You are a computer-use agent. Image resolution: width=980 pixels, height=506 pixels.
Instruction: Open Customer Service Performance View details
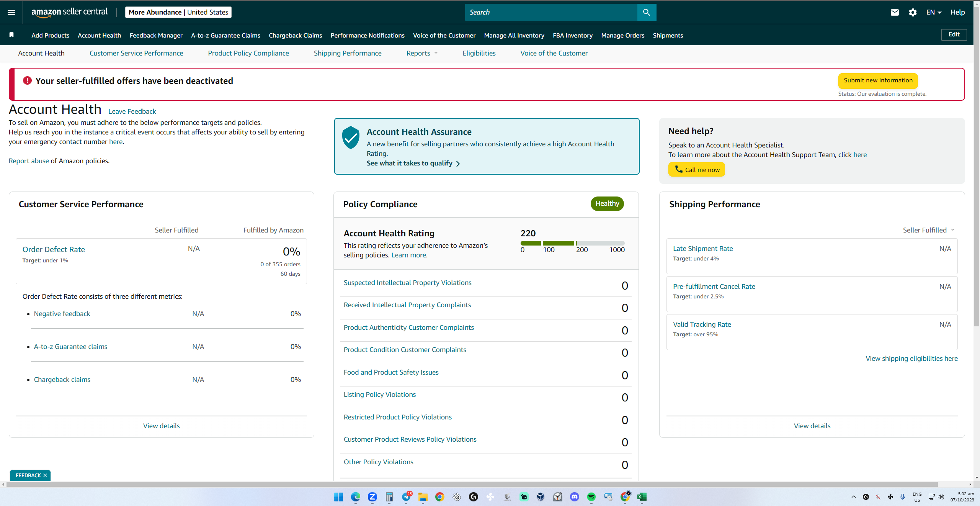162,426
